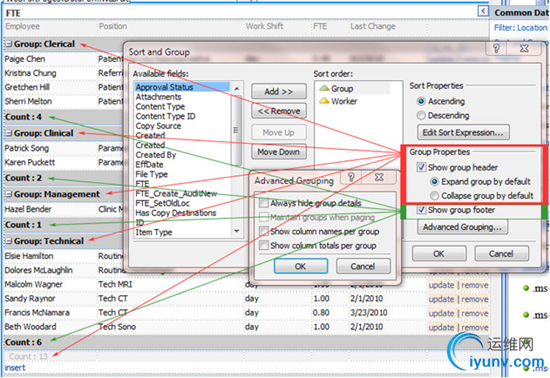The width and height of the screenshot is (550, 378).
Task: Toggle Show group header checkbox
Action: 421,167
